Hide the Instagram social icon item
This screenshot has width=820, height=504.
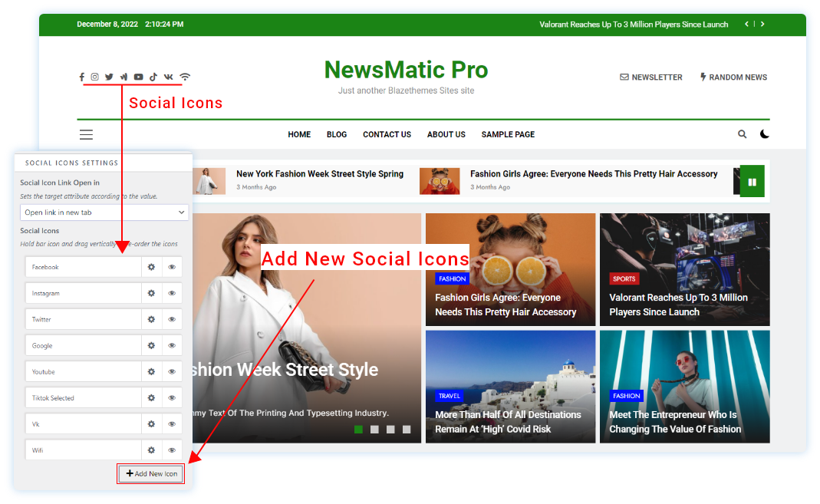coord(172,293)
